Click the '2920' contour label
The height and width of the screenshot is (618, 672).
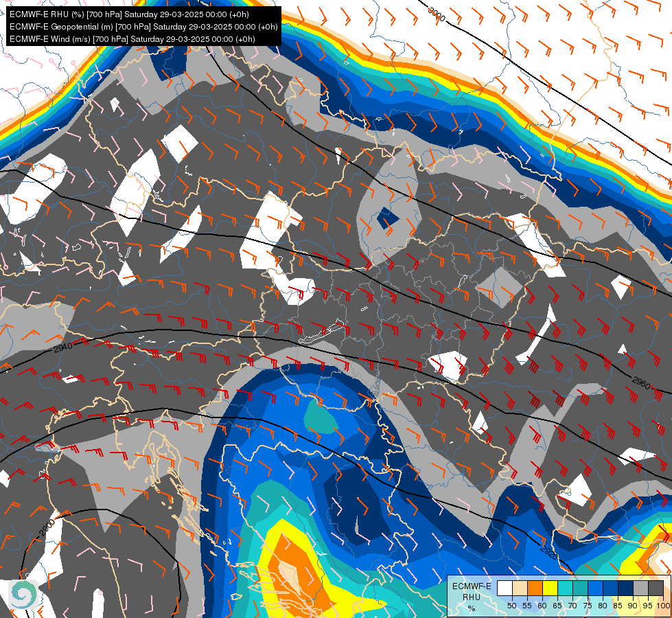click(548, 553)
